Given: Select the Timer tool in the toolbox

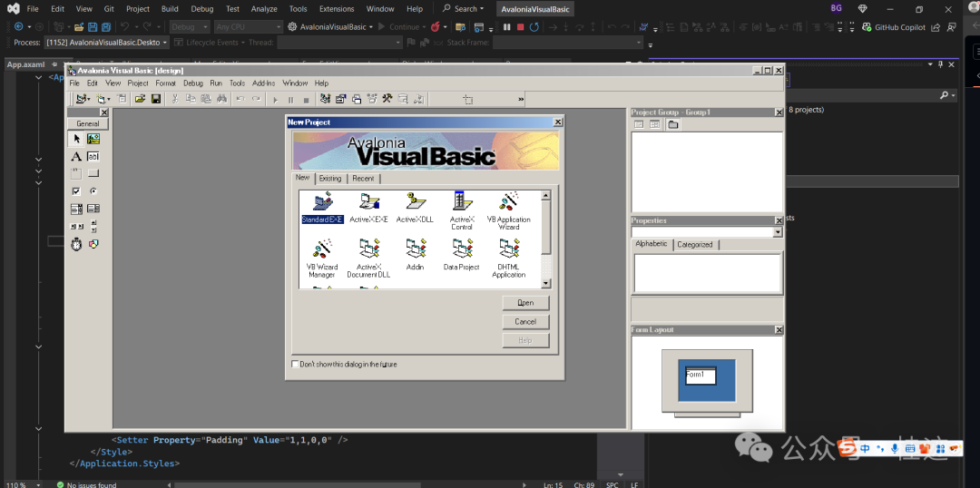Looking at the screenshot, I should [x=77, y=244].
